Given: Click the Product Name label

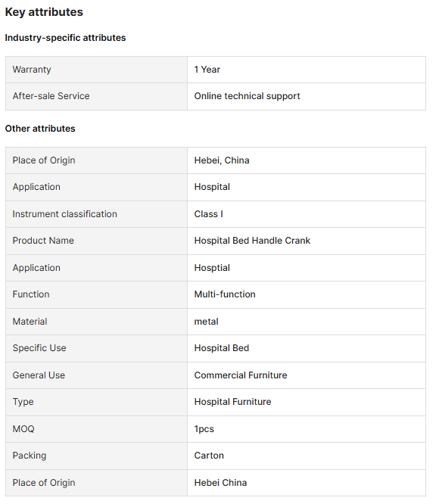Looking at the screenshot, I should point(43,241).
